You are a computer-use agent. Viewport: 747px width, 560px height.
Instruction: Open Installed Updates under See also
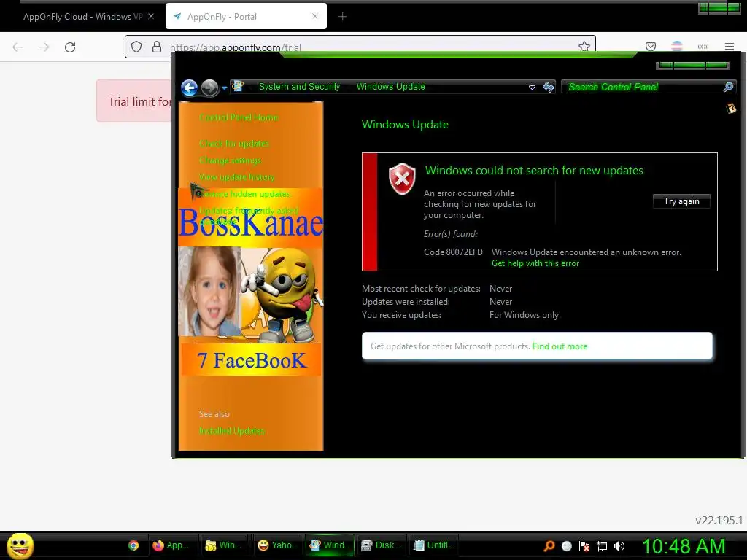(x=231, y=431)
